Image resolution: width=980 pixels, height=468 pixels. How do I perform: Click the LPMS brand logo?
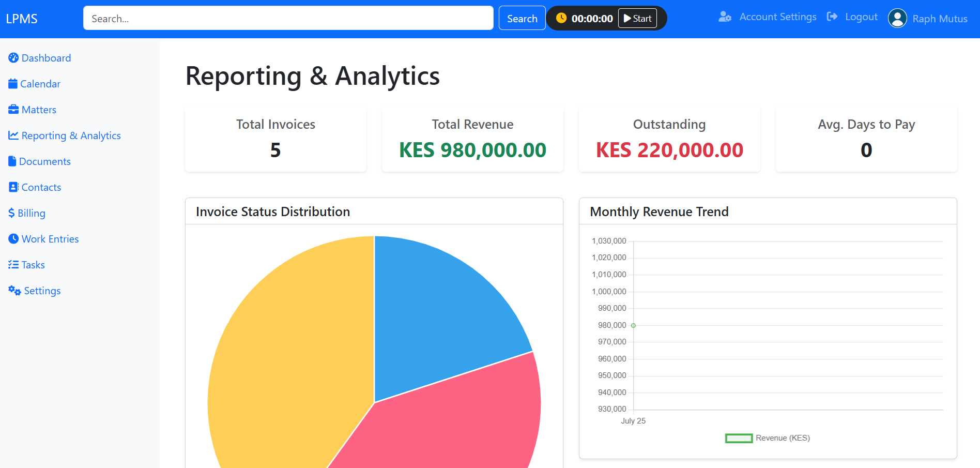tap(22, 19)
